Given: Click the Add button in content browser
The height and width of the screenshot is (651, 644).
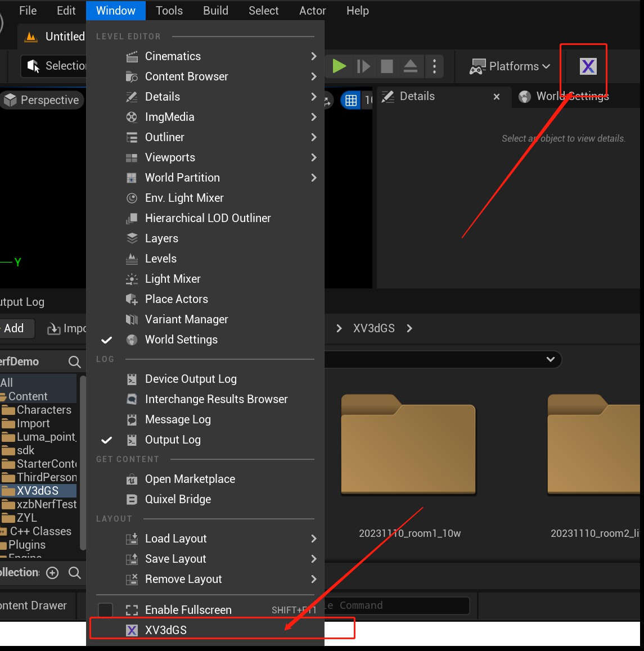Looking at the screenshot, I should 17,328.
